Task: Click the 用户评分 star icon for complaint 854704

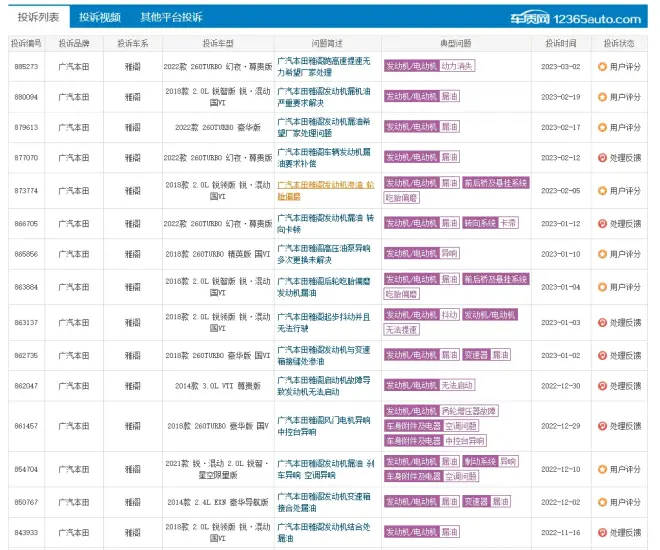Action: pyautogui.click(x=602, y=469)
